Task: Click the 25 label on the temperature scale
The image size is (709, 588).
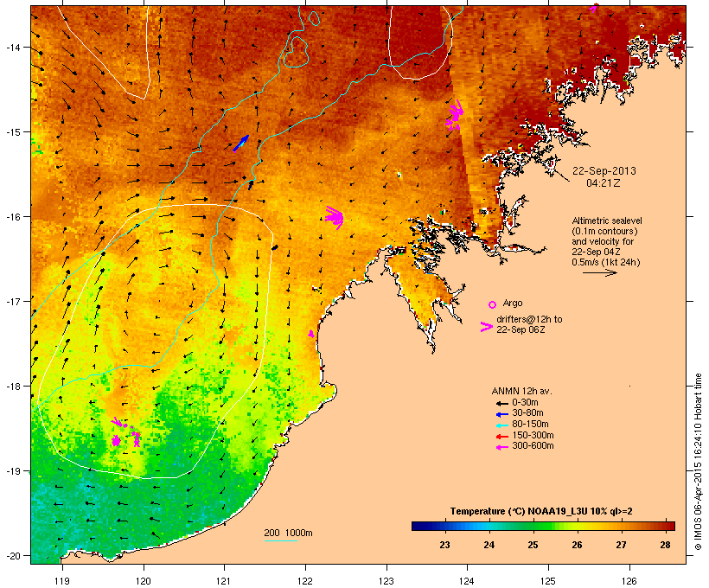Action: pyautogui.click(x=533, y=545)
